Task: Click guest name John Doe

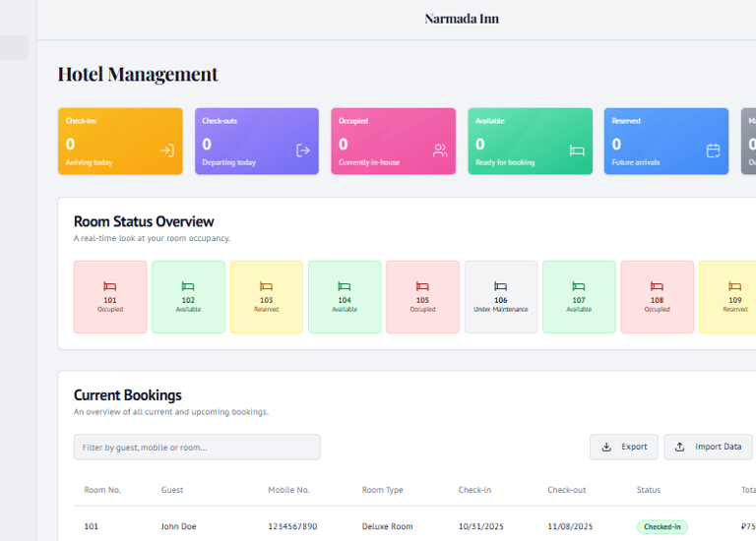Action: point(178,526)
